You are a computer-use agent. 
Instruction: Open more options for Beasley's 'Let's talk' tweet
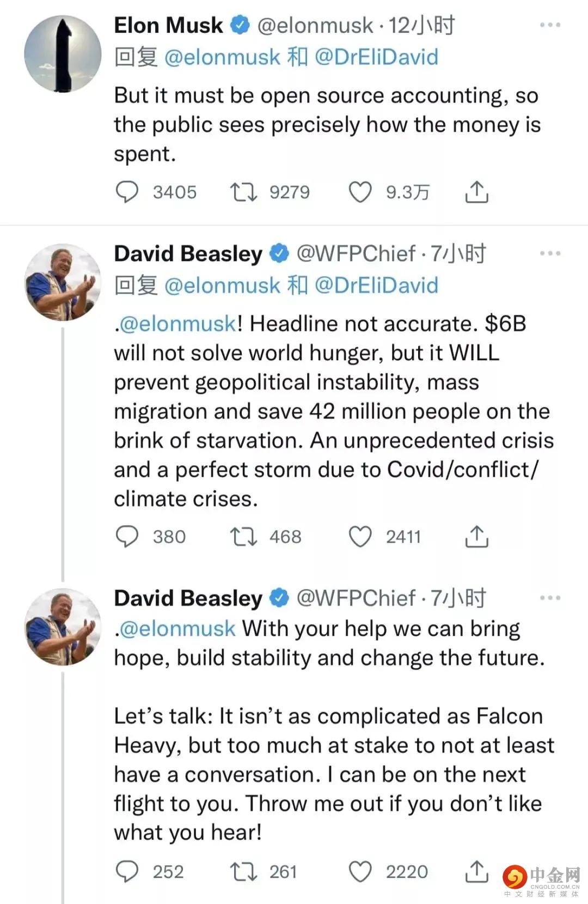pos(550,598)
